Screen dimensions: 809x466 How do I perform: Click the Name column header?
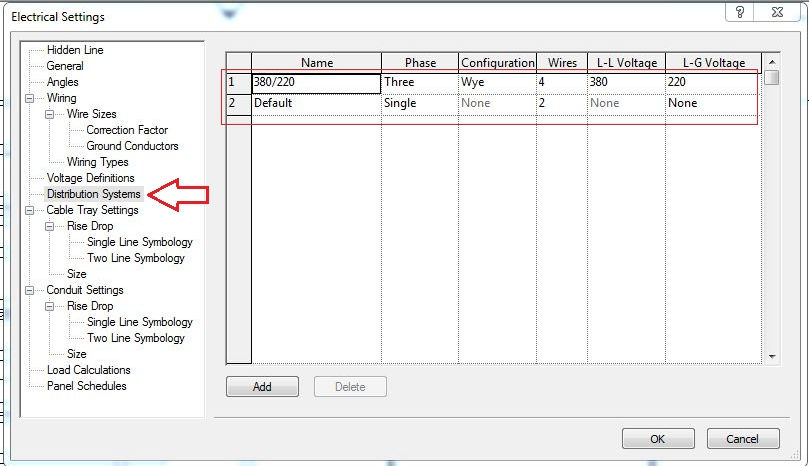pos(317,62)
